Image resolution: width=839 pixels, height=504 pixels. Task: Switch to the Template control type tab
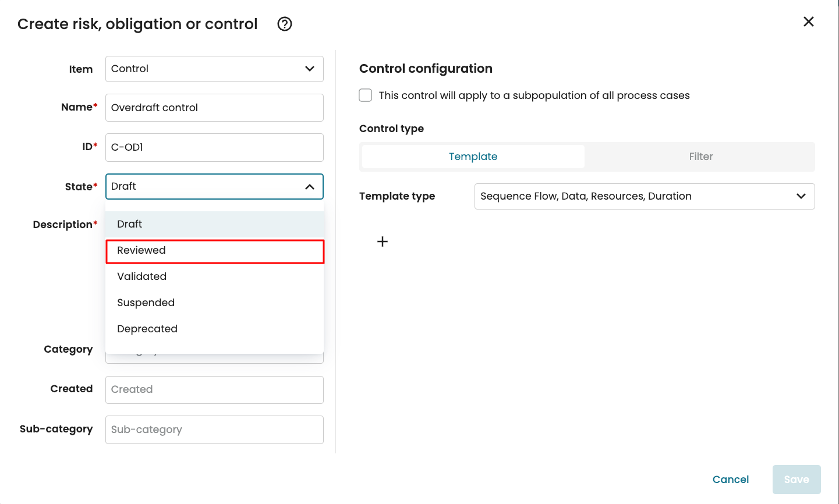[473, 157]
